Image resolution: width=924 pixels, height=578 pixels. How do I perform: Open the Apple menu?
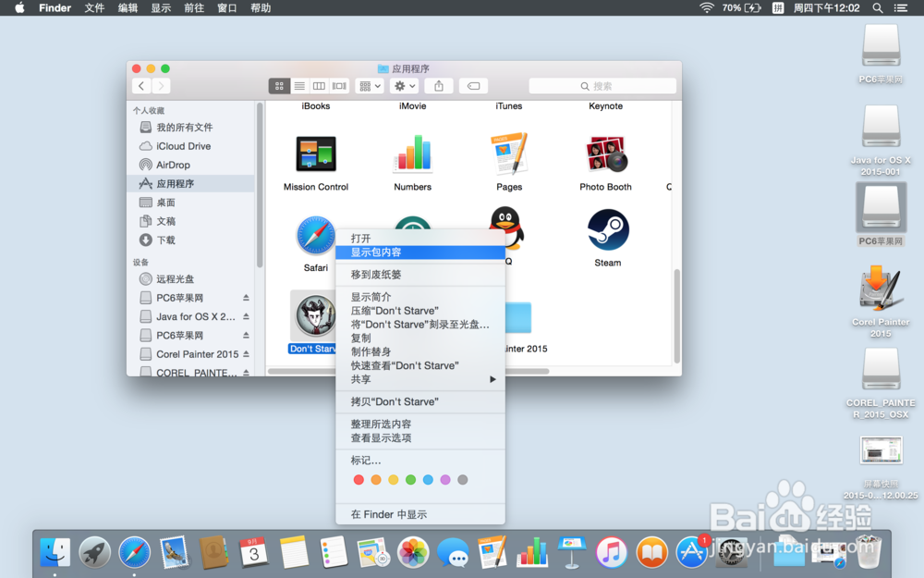[19, 7]
